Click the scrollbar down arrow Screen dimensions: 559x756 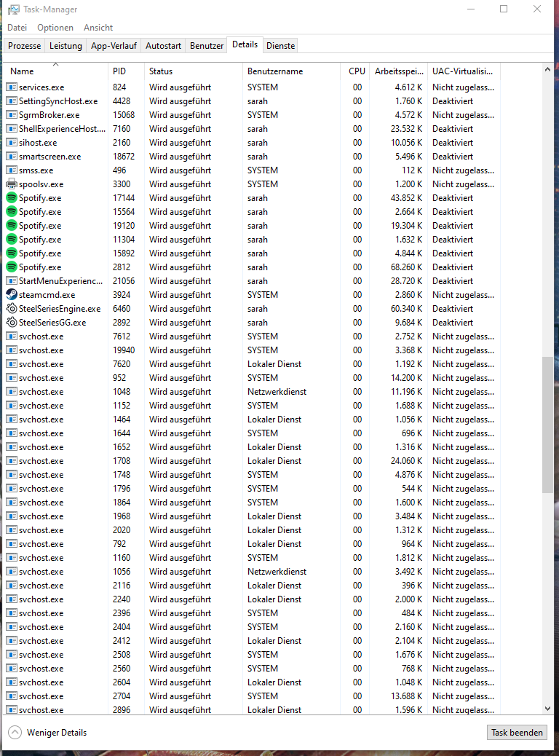click(547, 708)
